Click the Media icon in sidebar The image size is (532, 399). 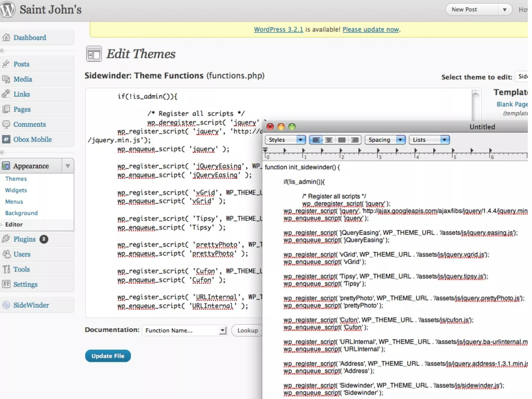click(6, 79)
